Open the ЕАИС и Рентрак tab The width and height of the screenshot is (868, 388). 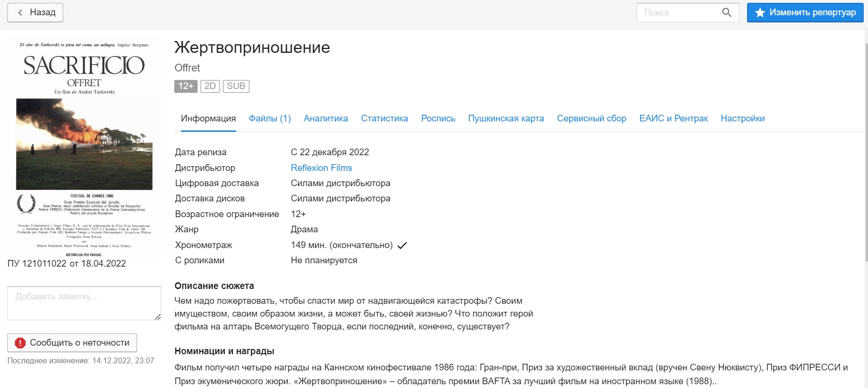coord(673,119)
